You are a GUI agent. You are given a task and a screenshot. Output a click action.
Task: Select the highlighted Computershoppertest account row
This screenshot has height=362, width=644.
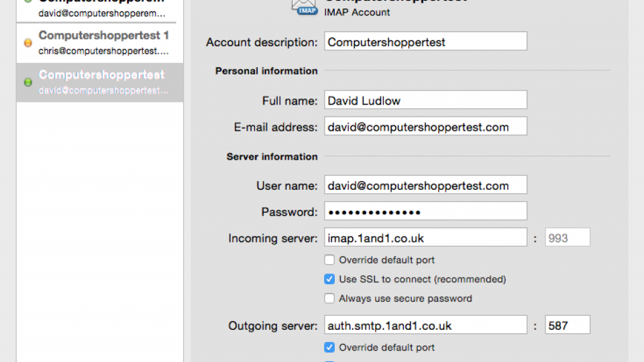100,82
